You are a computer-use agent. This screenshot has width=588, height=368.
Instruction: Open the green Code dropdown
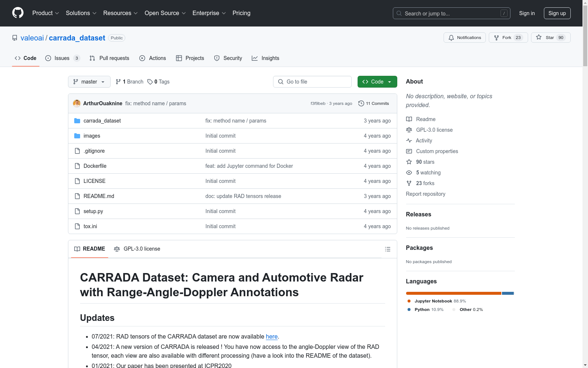(x=377, y=82)
